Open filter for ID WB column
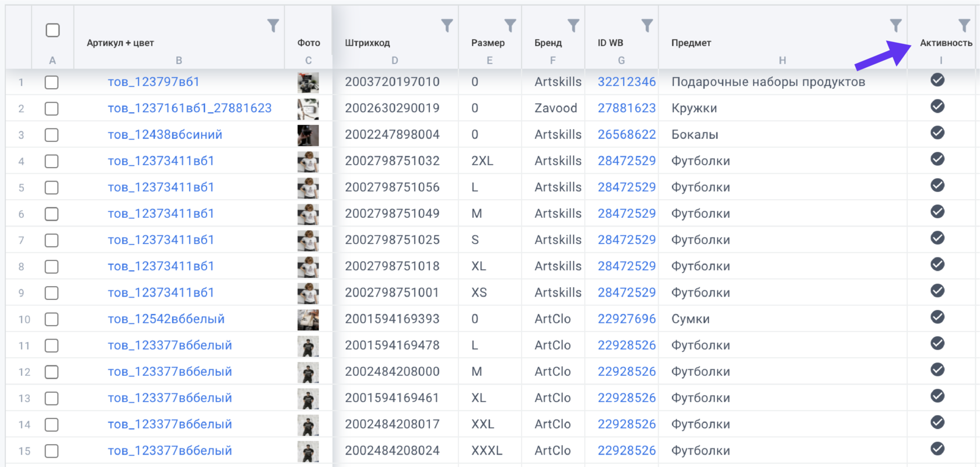 (x=647, y=26)
